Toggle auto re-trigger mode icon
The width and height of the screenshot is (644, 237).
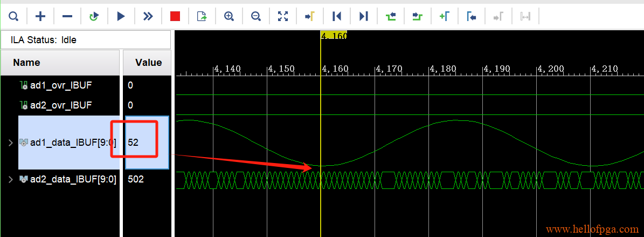[x=94, y=16]
